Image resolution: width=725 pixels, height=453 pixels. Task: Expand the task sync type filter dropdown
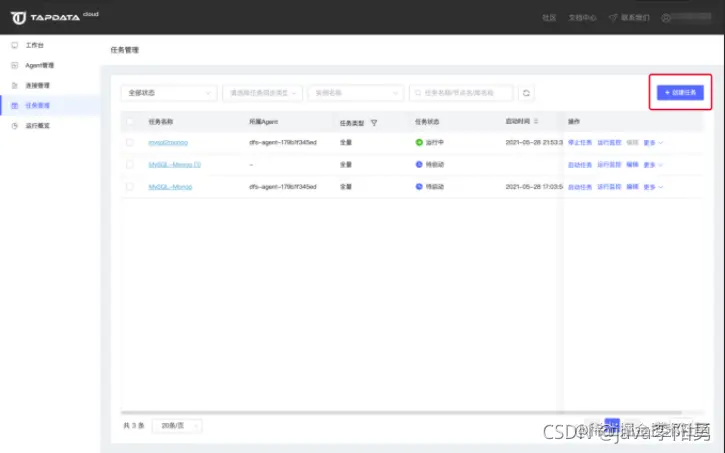[262, 93]
